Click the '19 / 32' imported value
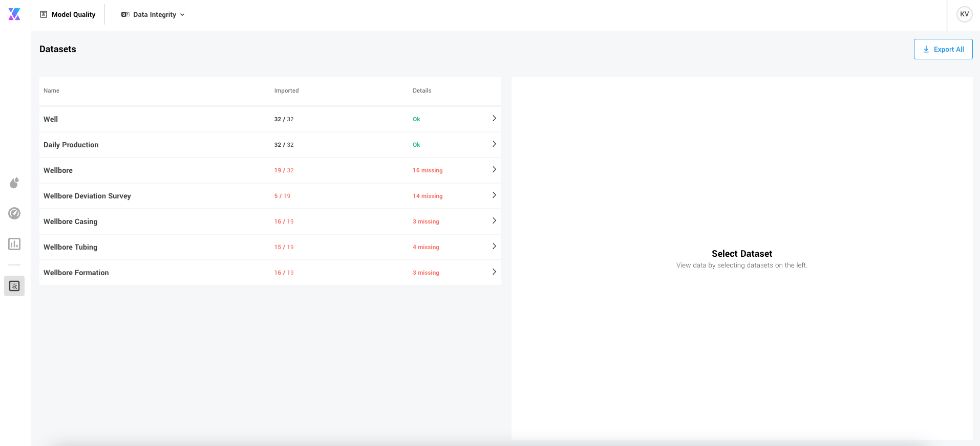The height and width of the screenshot is (446, 980). point(284,170)
